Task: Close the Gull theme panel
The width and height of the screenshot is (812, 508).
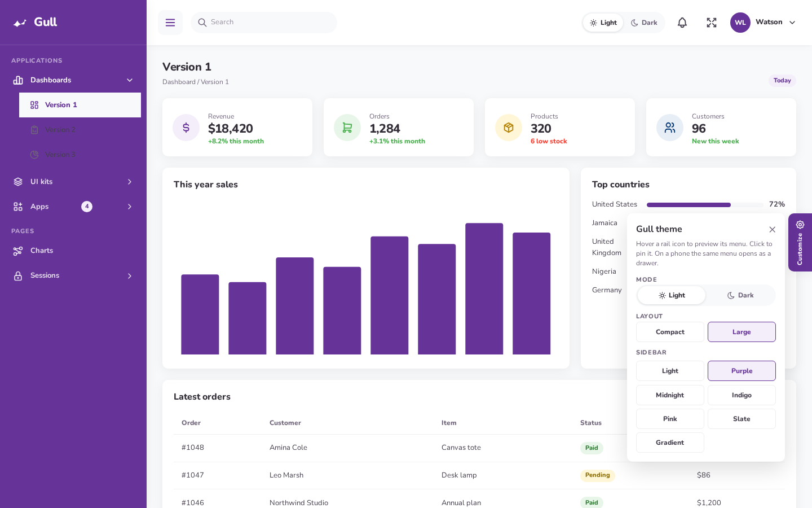Action: 773,229
